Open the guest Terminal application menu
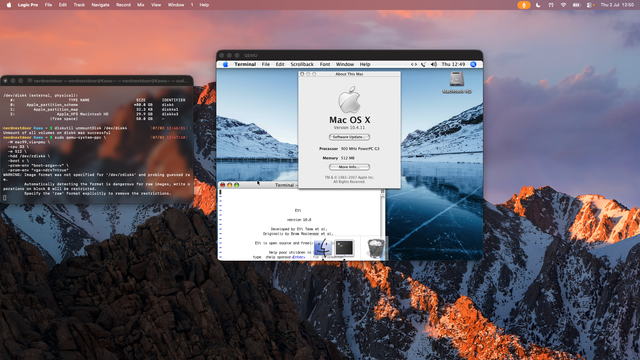640x360 pixels. [245, 64]
